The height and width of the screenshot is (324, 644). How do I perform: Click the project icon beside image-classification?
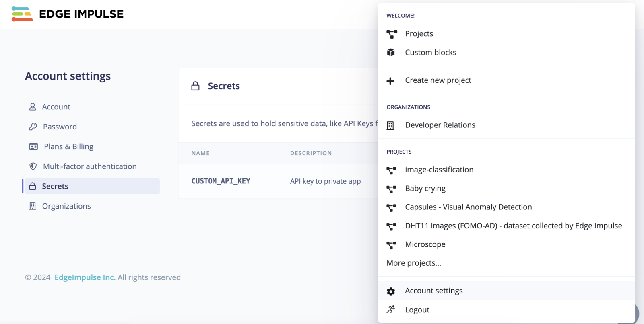click(x=391, y=170)
